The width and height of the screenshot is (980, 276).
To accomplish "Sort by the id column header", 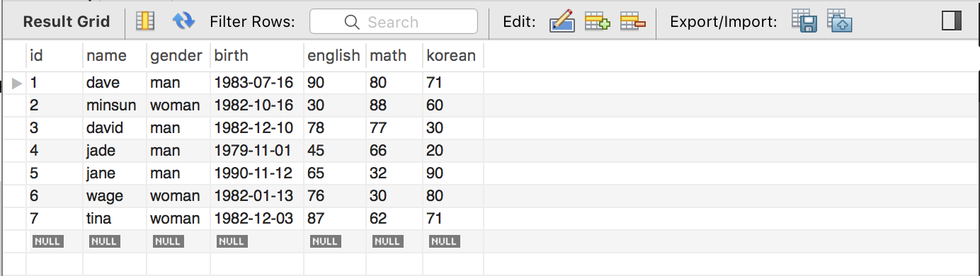I will [55, 55].
